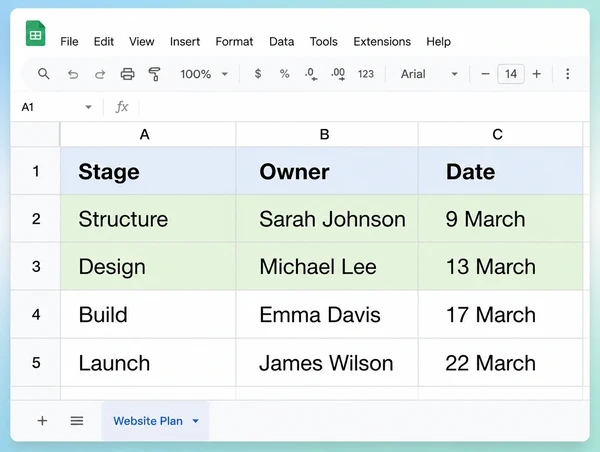The width and height of the screenshot is (600, 452).
Task: Select the Sarah Johnson cell
Action: [x=327, y=219]
